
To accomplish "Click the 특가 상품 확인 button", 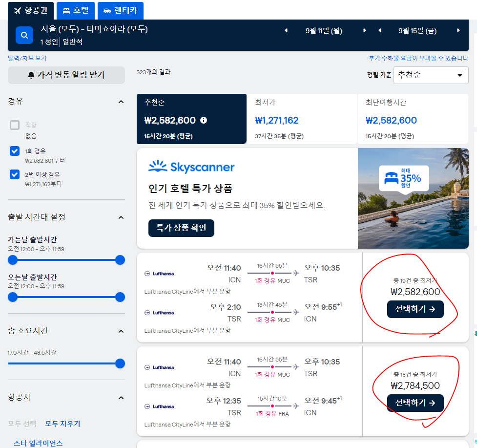I will 181,228.
